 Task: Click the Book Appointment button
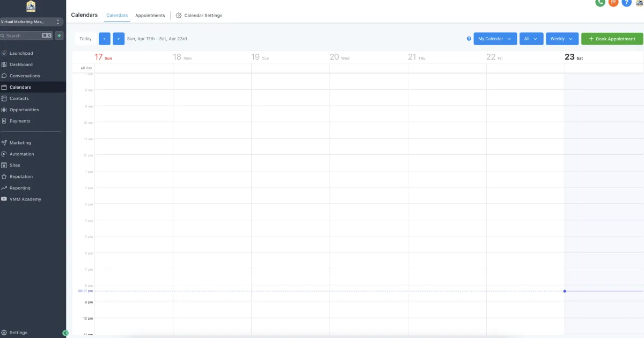coord(612,39)
